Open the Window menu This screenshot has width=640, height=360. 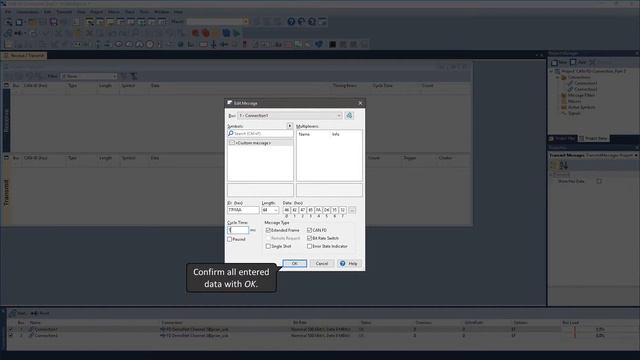[162, 12]
